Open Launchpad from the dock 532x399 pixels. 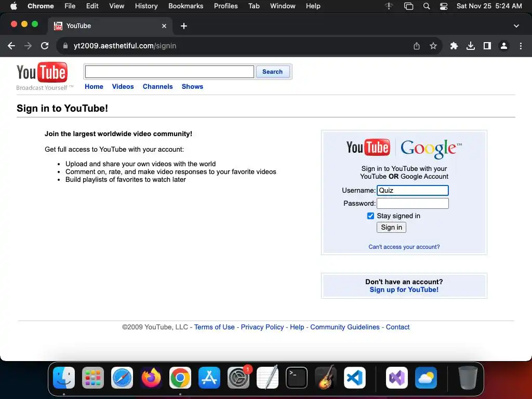point(93,378)
